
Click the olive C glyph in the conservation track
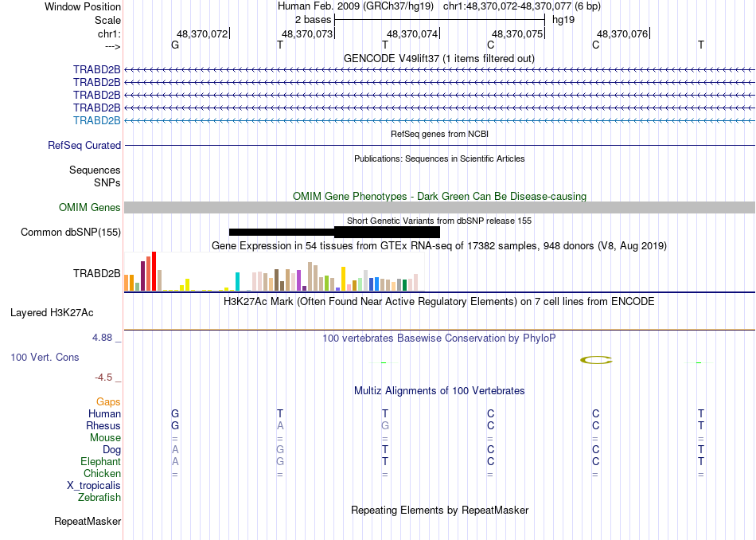click(x=596, y=360)
